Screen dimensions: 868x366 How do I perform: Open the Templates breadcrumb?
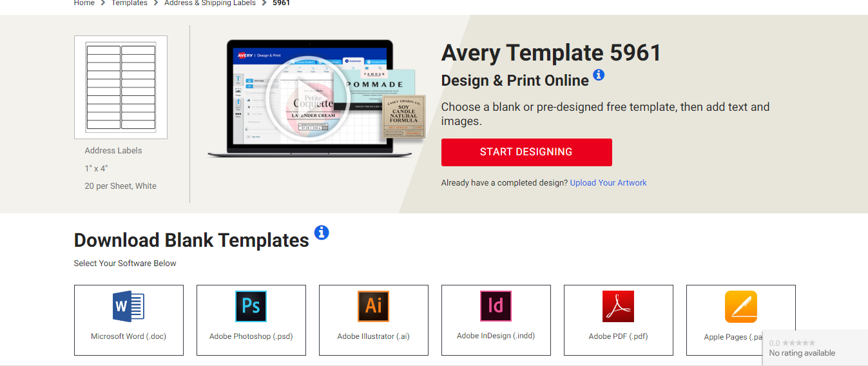coord(130,3)
